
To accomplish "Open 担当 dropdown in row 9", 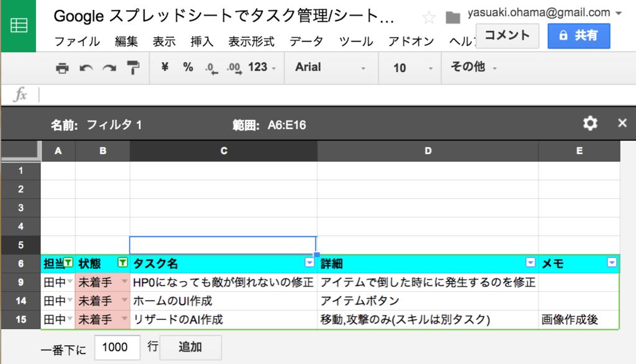I will click(70, 281).
